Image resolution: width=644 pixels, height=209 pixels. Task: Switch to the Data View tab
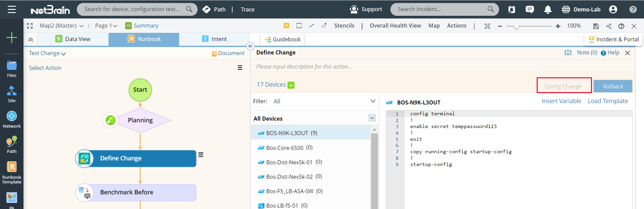[73, 39]
